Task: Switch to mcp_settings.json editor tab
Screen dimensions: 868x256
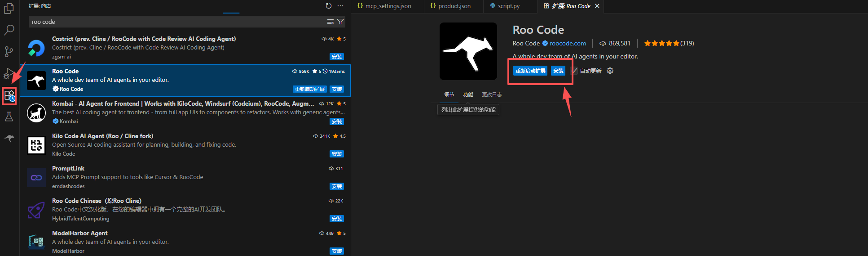Action: 388,6
